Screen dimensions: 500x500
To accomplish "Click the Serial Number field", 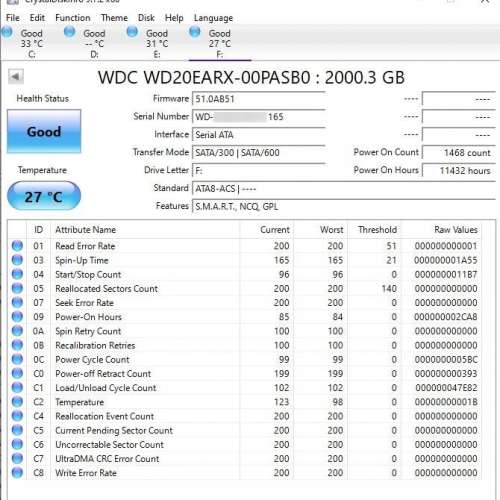I will [x=259, y=117].
